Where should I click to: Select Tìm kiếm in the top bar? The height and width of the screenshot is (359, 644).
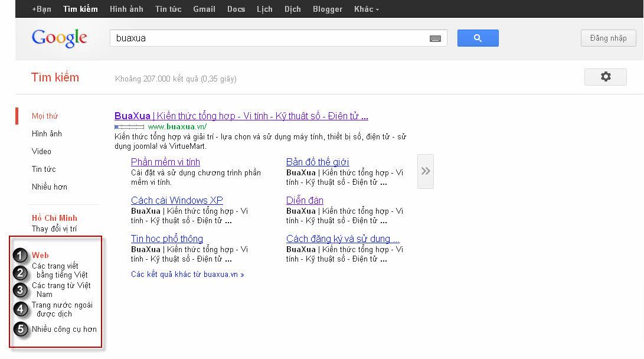tap(80, 9)
